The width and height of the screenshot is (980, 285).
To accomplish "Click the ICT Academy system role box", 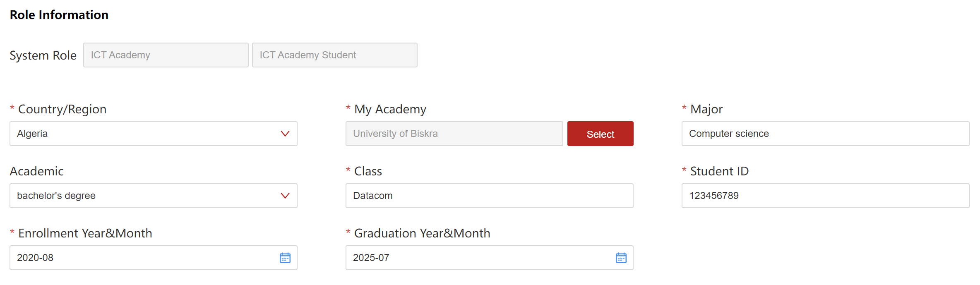I will click(166, 55).
